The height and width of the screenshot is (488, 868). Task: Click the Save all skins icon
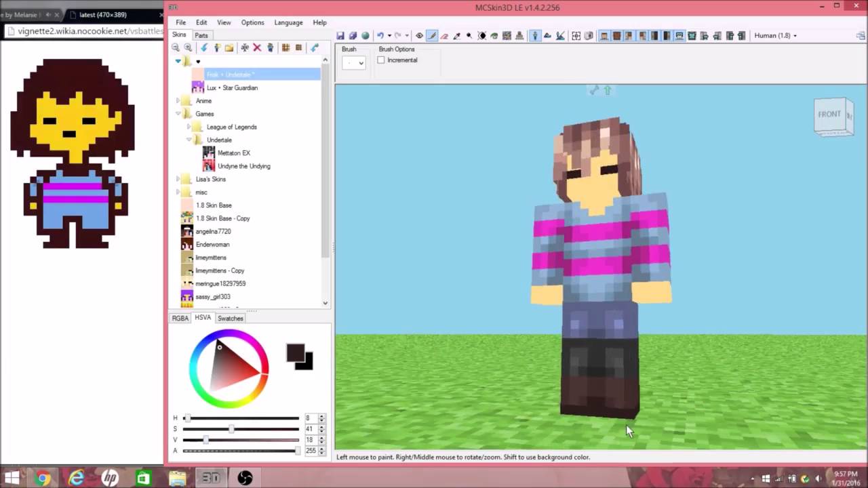pos(353,35)
